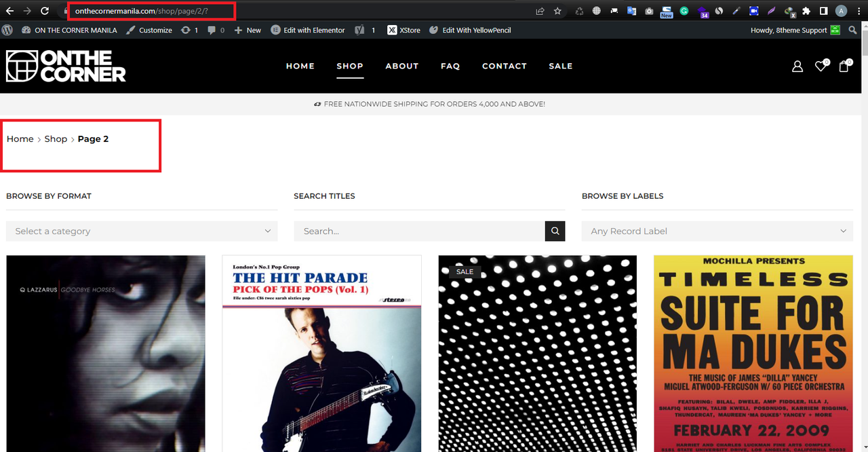Click the On The Corner logo
The width and height of the screenshot is (868, 452).
(x=66, y=66)
